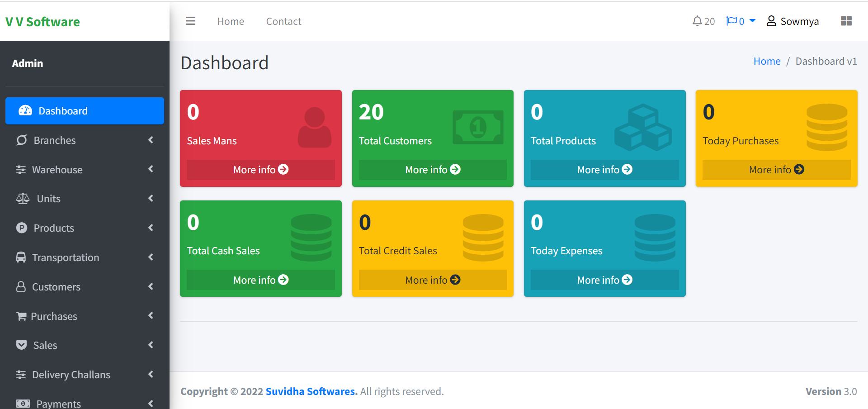Viewport: 868px width, 409px height.
Task: Click More info on Today Expenses card
Action: tap(604, 280)
